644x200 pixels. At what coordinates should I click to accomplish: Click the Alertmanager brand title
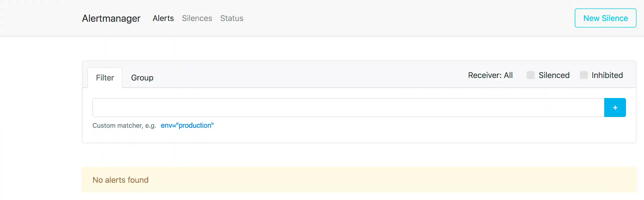tap(111, 18)
